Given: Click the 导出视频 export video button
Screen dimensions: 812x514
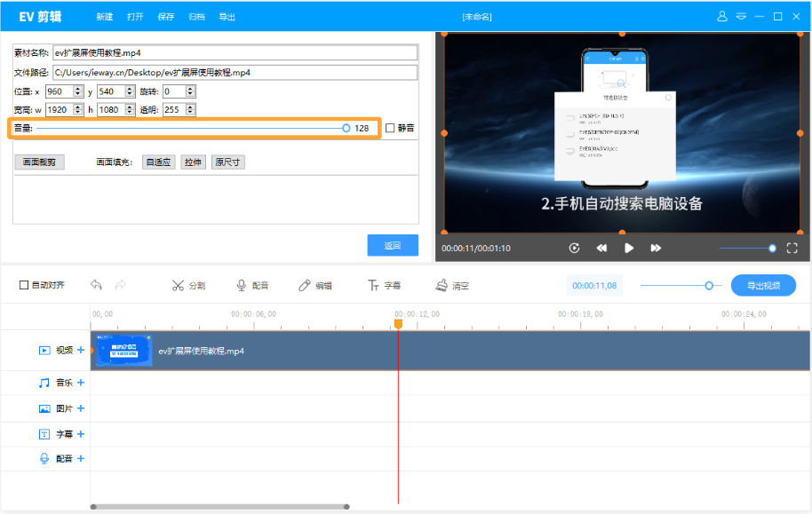Looking at the screenshot, I should pyautogui.click(x=763, y=286).
